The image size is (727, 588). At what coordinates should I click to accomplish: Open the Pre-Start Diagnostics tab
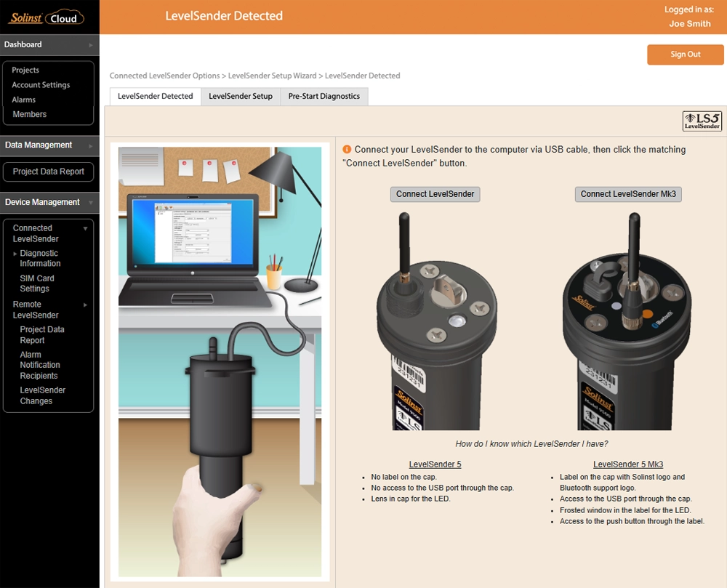click(x=324, y=96)
